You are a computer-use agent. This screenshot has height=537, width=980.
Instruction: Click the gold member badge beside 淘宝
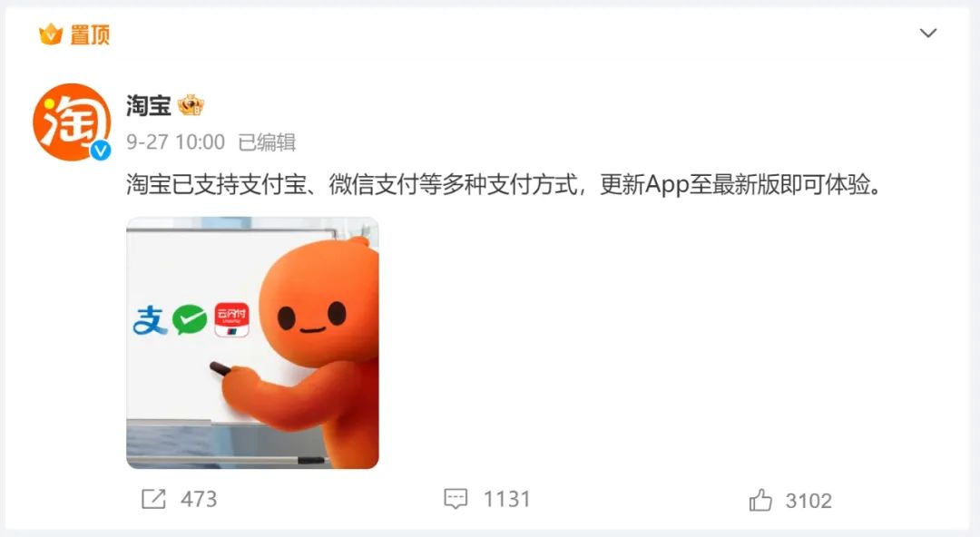[191, 105]
